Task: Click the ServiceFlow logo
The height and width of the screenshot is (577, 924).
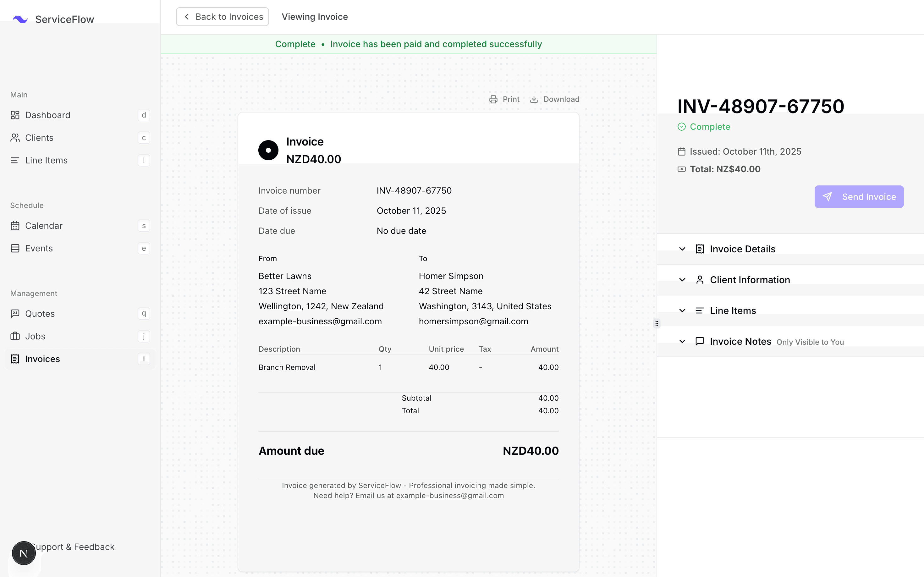Action: coord(53,19)
